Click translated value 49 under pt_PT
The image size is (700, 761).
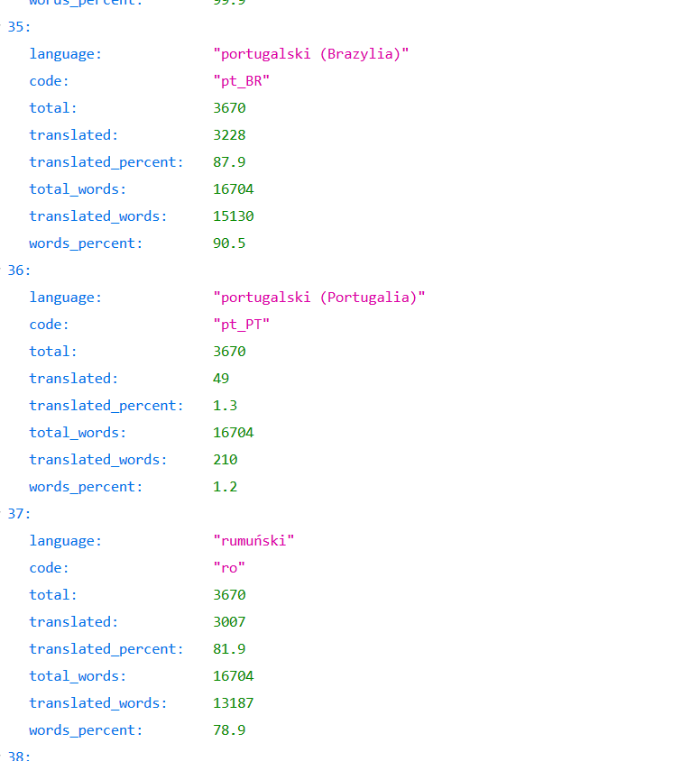(221, 379)
